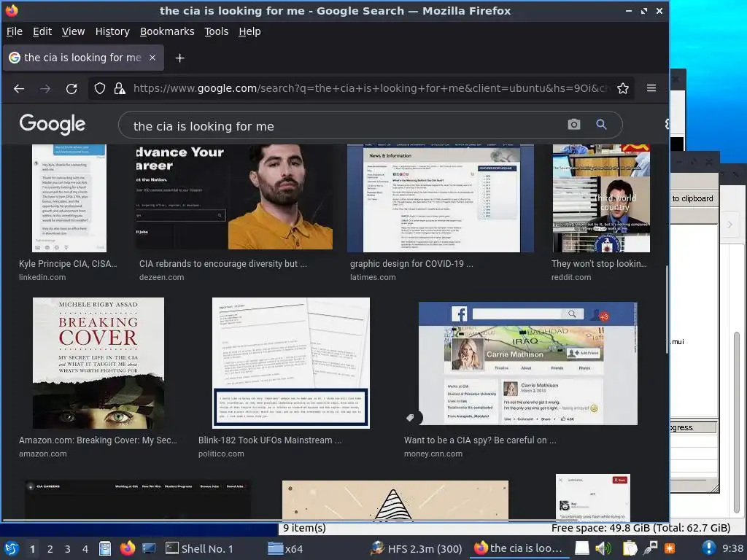Go to the Google logo homepage
Viewport: 747px width, 560px height.
(x=53, y=124)
